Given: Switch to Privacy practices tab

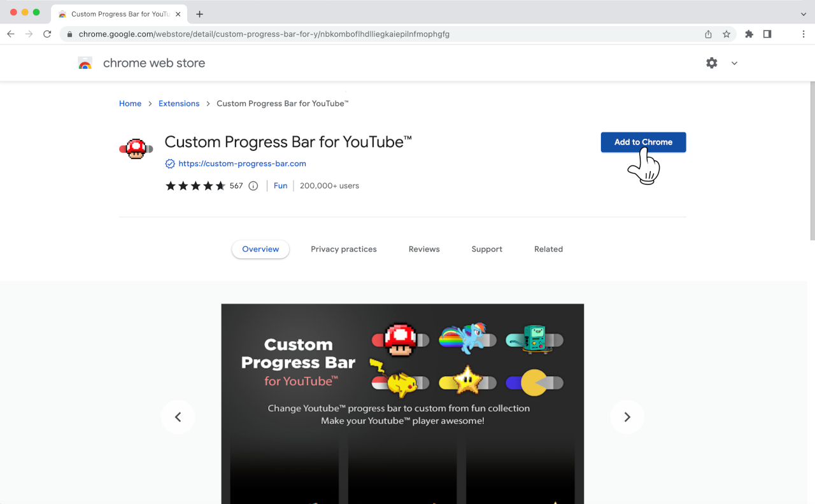Looking at the screenshot, I should (344, 249).
